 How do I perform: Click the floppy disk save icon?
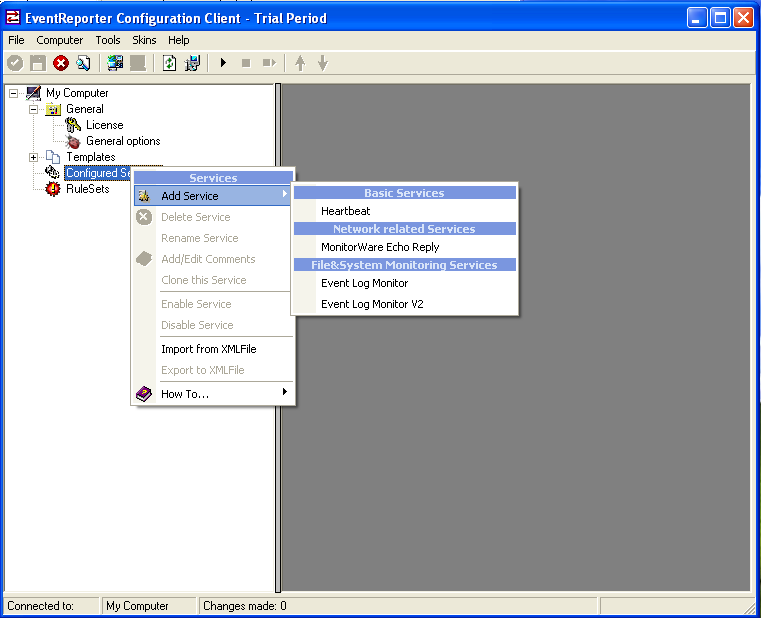(x=38, y=63)
